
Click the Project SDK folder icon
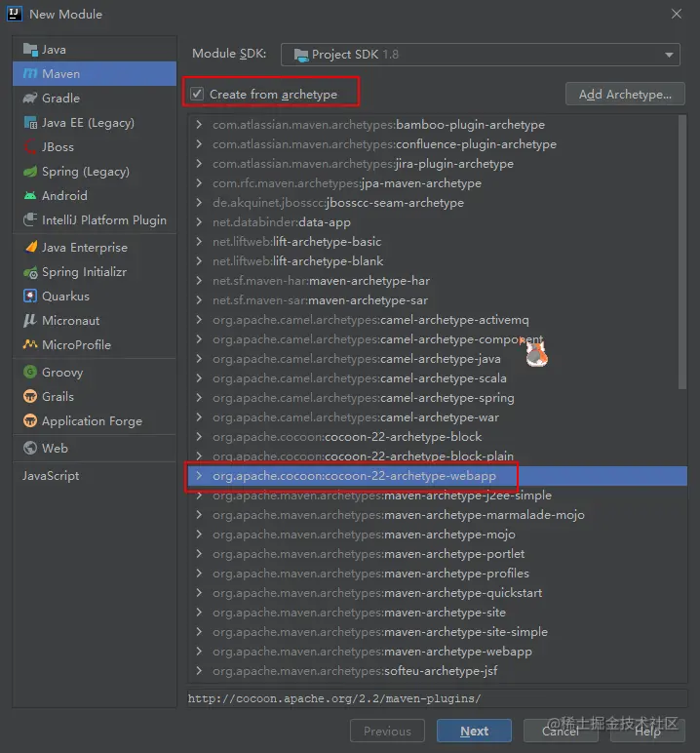pyautogui.click(x=301, y=55)
